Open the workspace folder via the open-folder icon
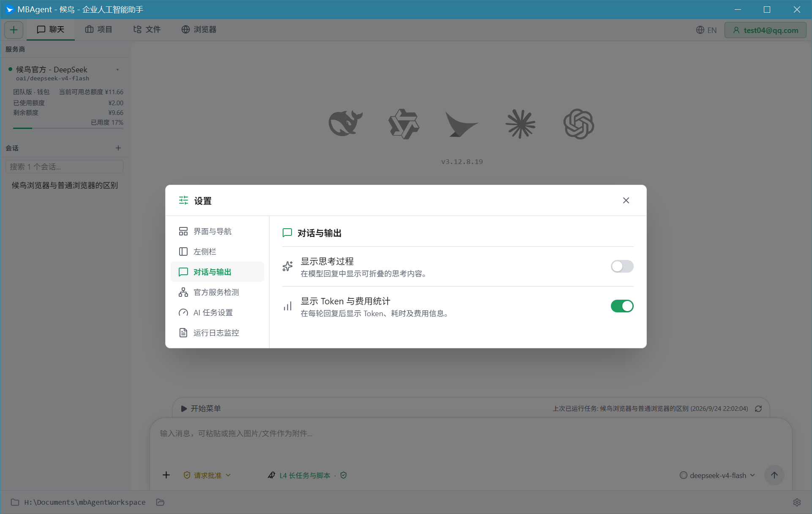The height and width of the screenshot is (514, 812). tap(160, 502)
